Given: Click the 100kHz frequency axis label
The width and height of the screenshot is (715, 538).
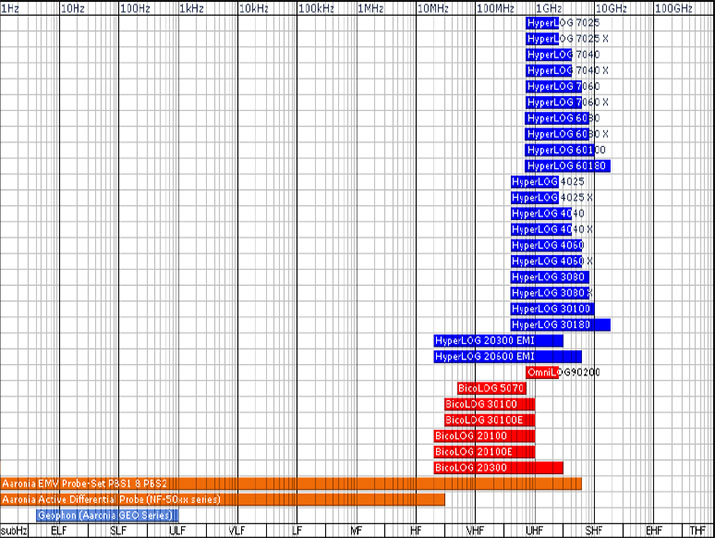Looking at the screenshot, I should tap(316, 8).
